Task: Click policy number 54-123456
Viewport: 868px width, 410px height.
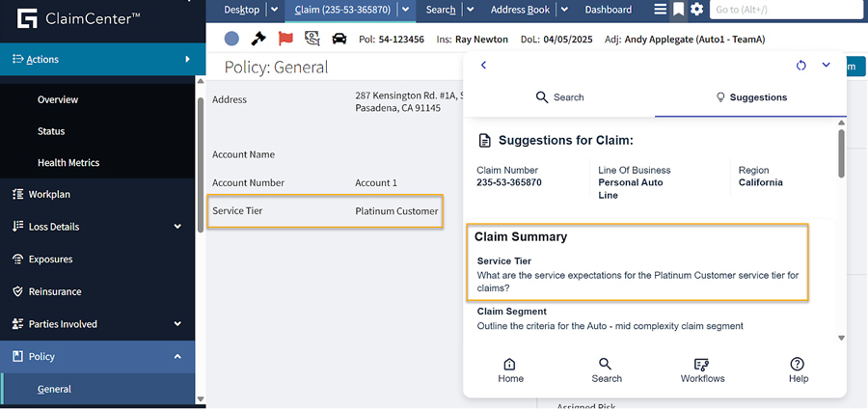Action: [401, 40]
